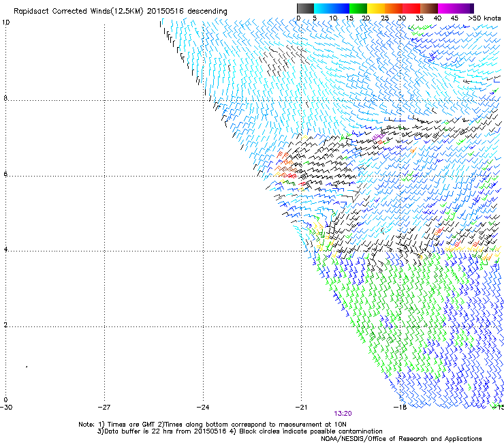Screen dimensions: 504x443
Task: Click the '-18' longitude label on the bottom axis
Action: pyautogui.click(x=400, y=408)
